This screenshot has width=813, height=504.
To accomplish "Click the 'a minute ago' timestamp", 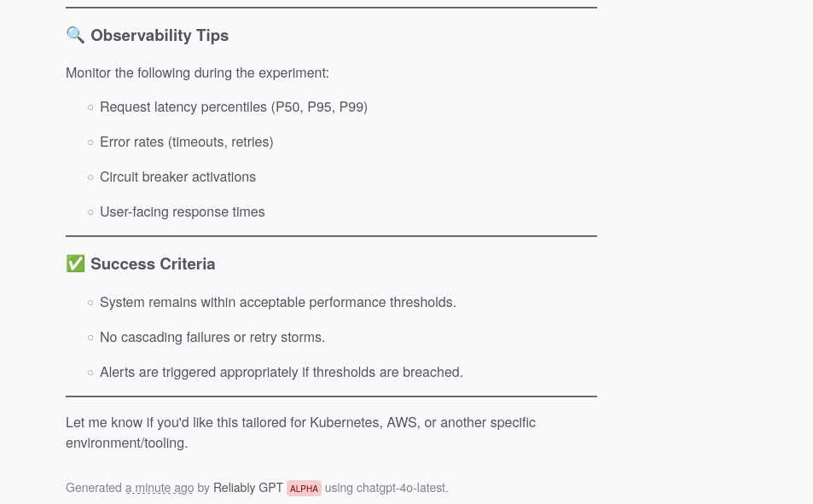I will coord(160,488).
